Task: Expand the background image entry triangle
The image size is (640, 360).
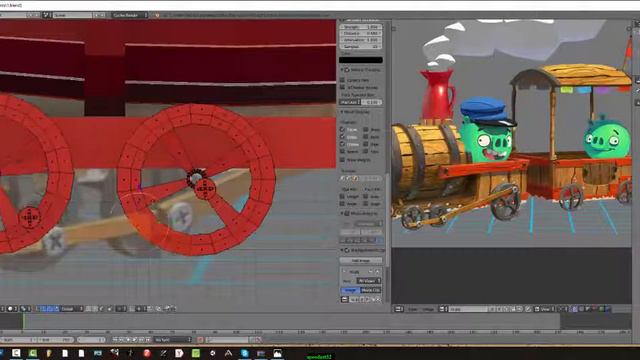Action: [344, 271]
